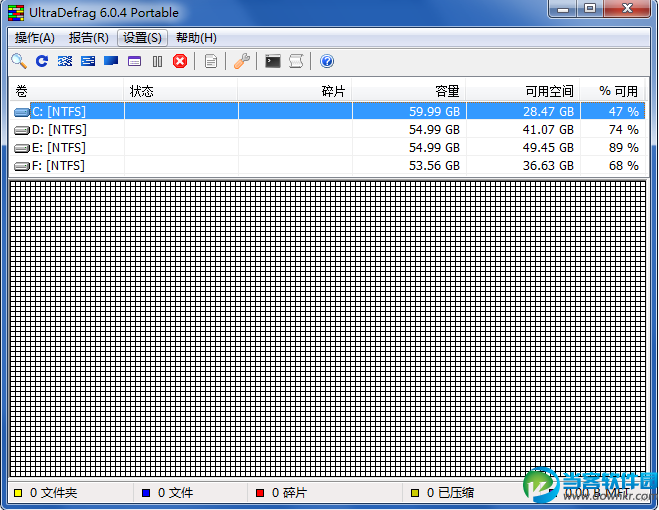The height and width of the screenshot is (510, 659).
Task: Select the C: [NTFS] volume row
Action: [327, 111]
